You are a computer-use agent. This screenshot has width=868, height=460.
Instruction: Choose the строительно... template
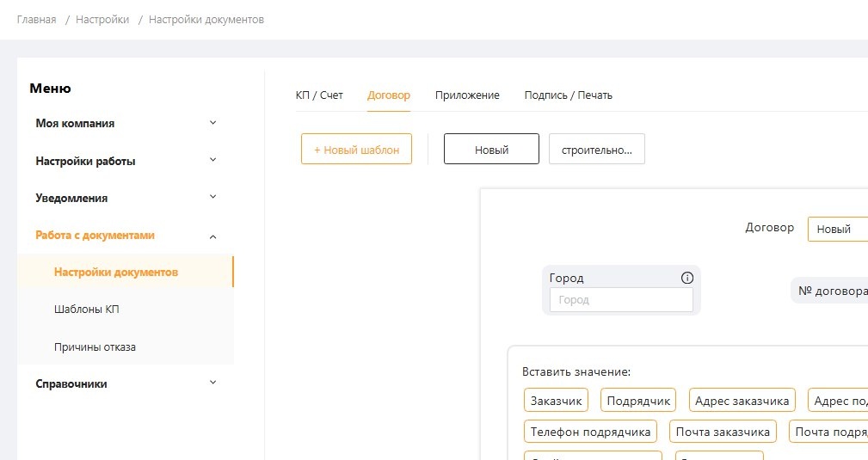597,149
